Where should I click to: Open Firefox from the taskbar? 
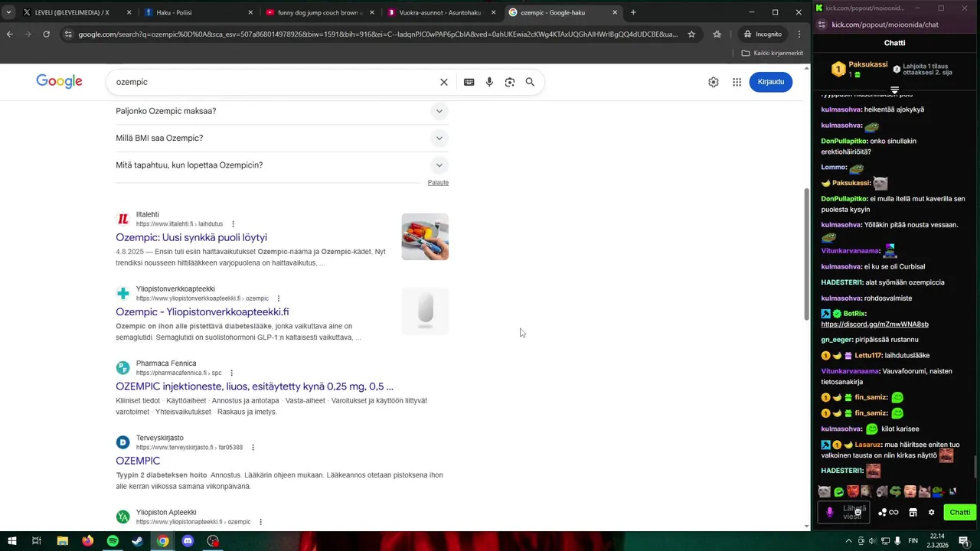87,541
